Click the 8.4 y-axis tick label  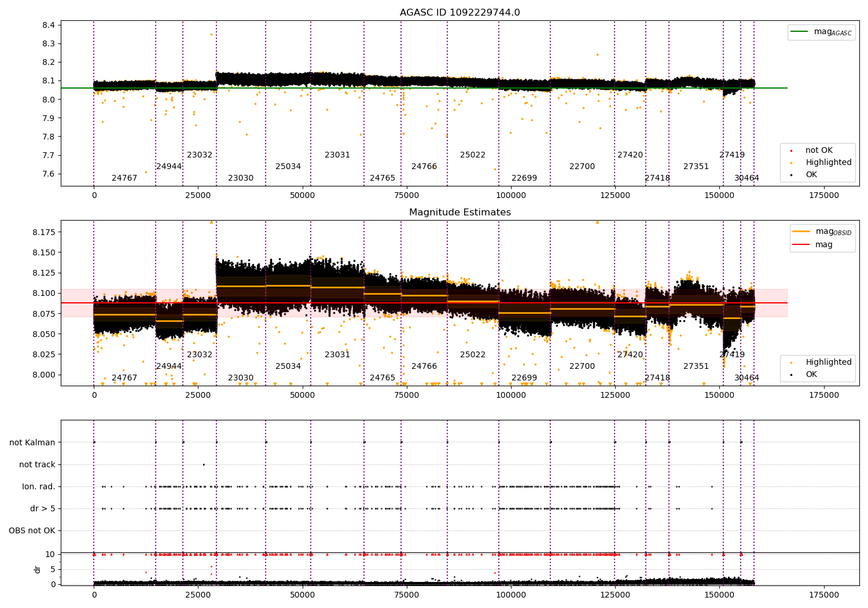(x=49, y=25)
